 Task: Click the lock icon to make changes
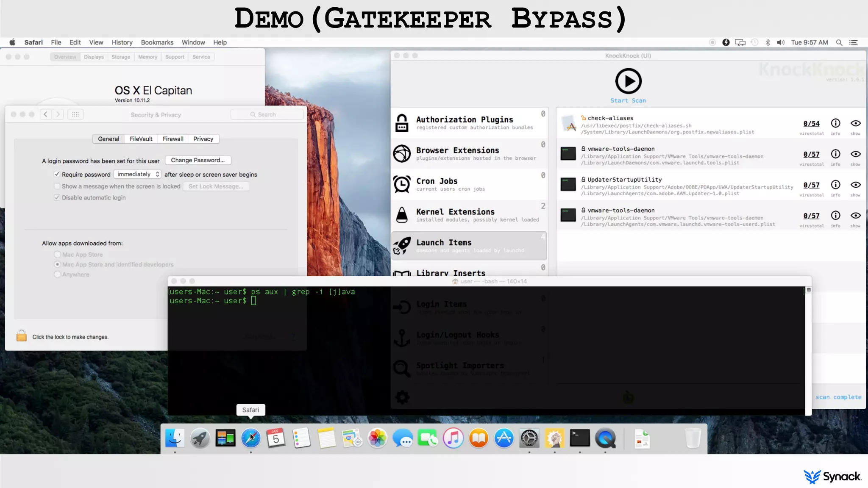tap(22, 336)
